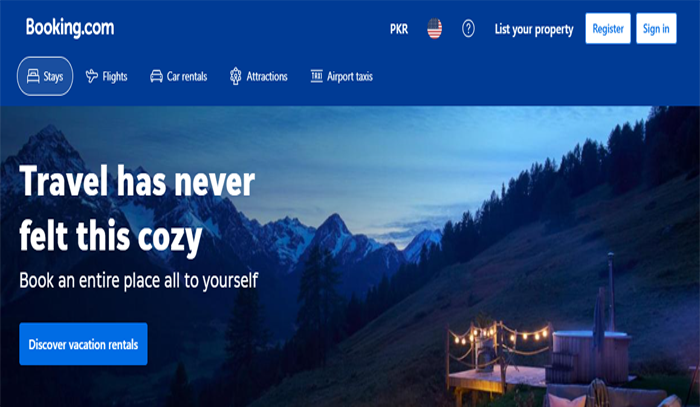Screen dimensions: 700x407
Task: Click the Sign in button
Action: coord(656,29)
